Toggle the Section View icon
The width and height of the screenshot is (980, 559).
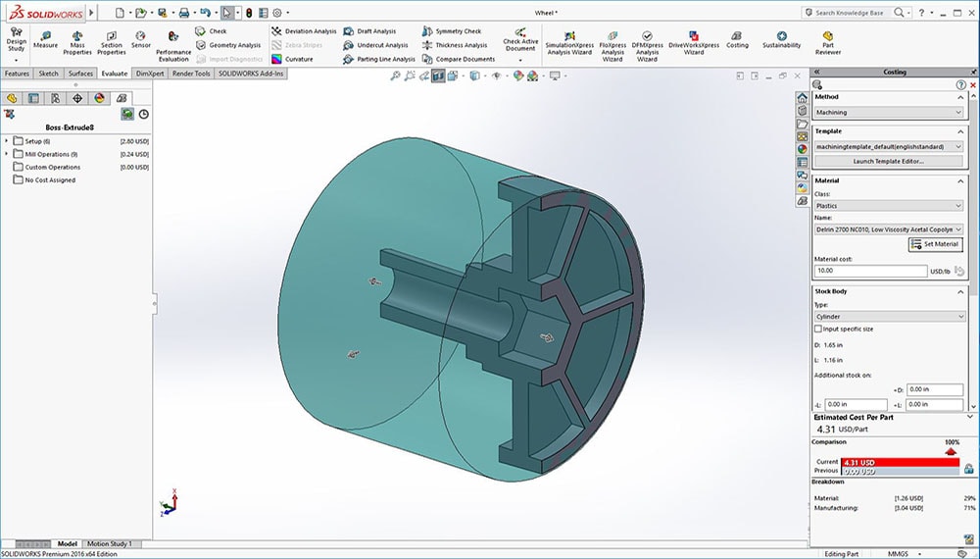click(x=438, y=76)
